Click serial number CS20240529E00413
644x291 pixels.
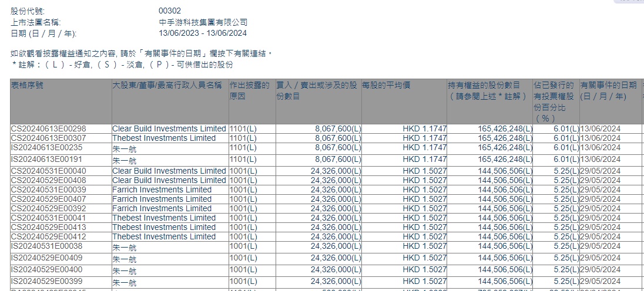click(x=48, y=228)
